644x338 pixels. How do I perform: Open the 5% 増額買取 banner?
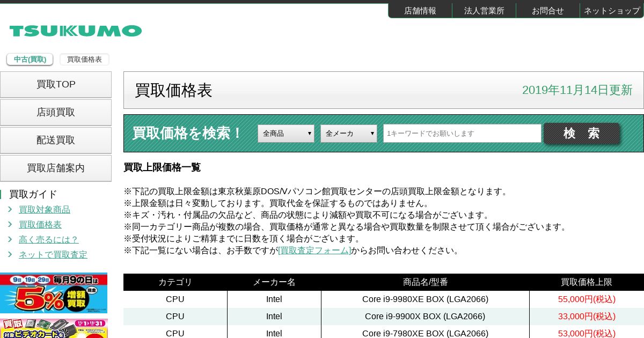(54, 293)
